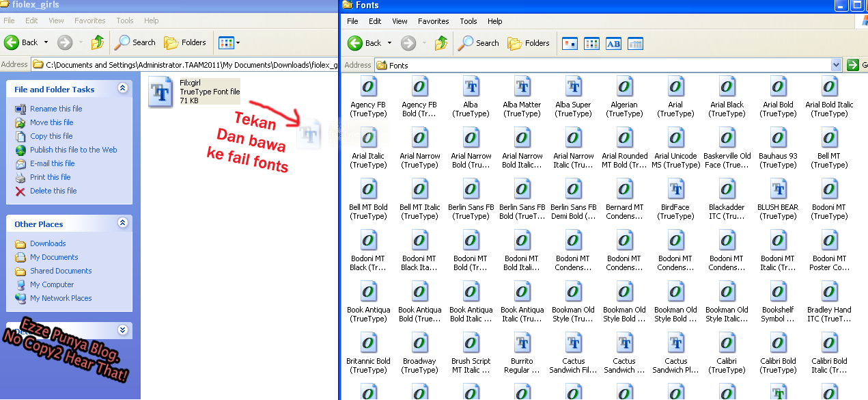This screenshot has width=868, height=400.
Task: Open Back history dropdown arrow in fiolex_girls window
Action: tap(46, 42)
